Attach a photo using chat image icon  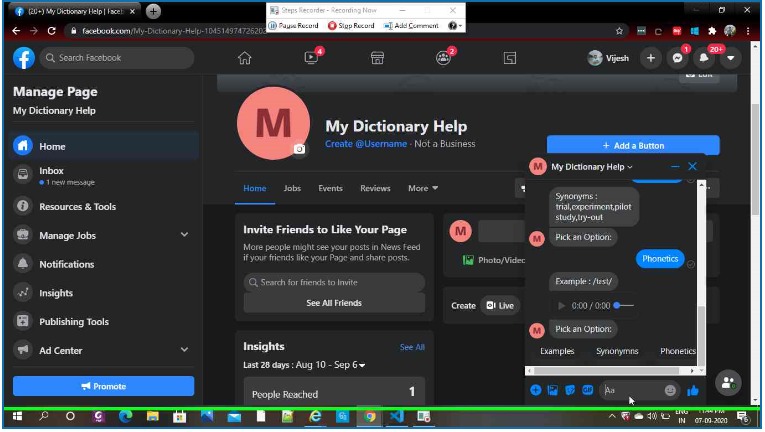pos(553,391)
